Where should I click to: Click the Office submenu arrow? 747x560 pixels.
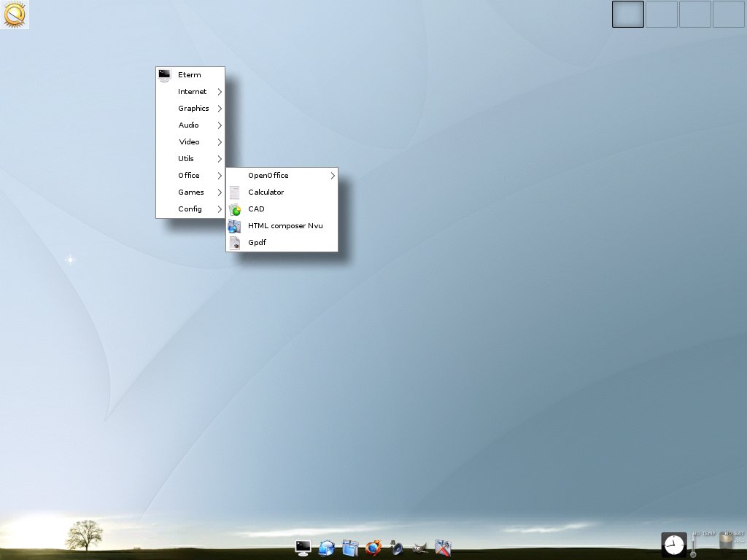(x=220, y=175)
